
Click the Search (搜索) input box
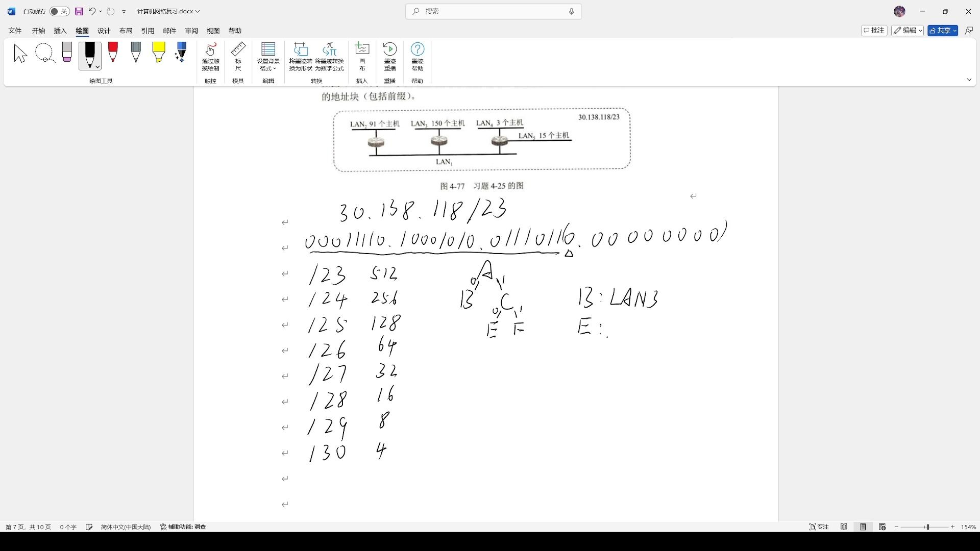point(493,11)
